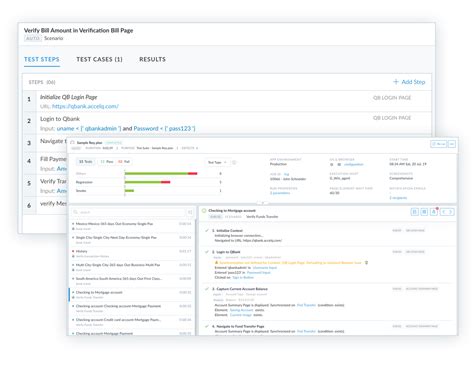
Task: Click the Username Input element link
Action: pyautogui.click(x=265, y=268)
